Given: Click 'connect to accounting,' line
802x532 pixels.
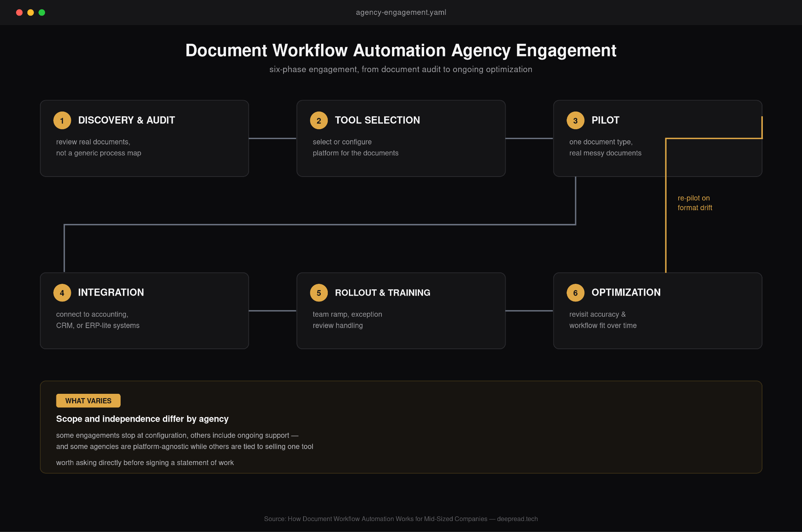Looking at the screenshot, I should pos(92,314).
